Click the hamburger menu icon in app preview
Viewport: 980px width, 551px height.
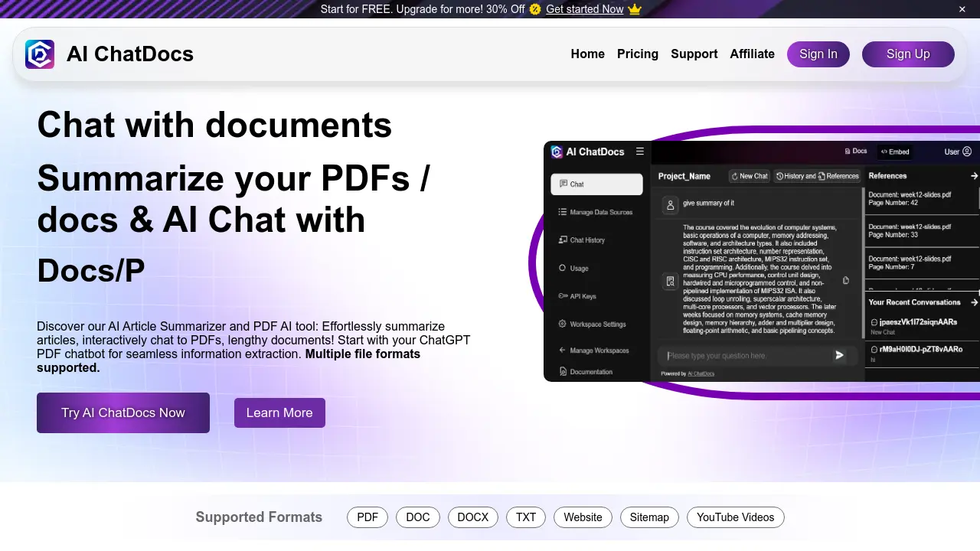640,152
